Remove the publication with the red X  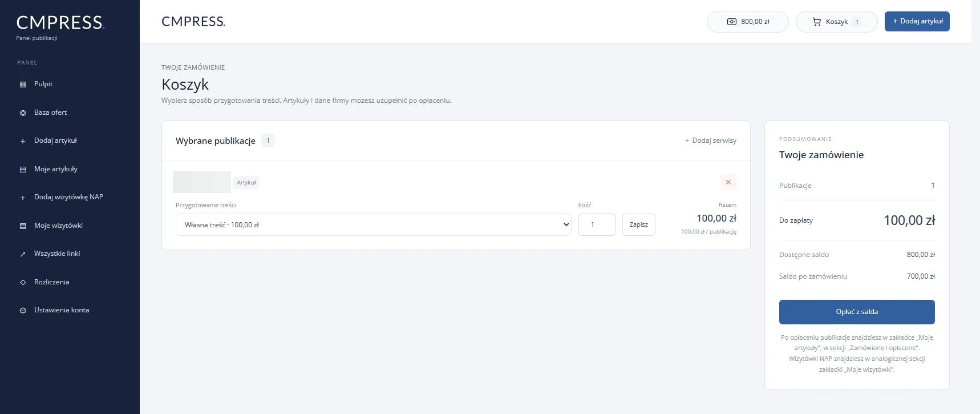click(728, 182)
